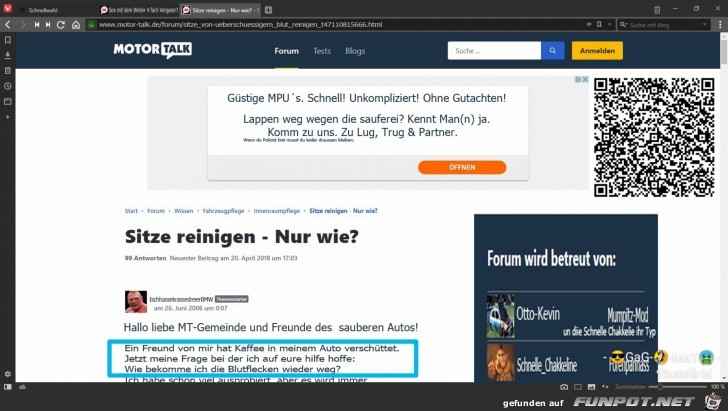The height and width of the screenshot is (411, 728).
Task: Click the rewind navigation button
Action: 37,25
